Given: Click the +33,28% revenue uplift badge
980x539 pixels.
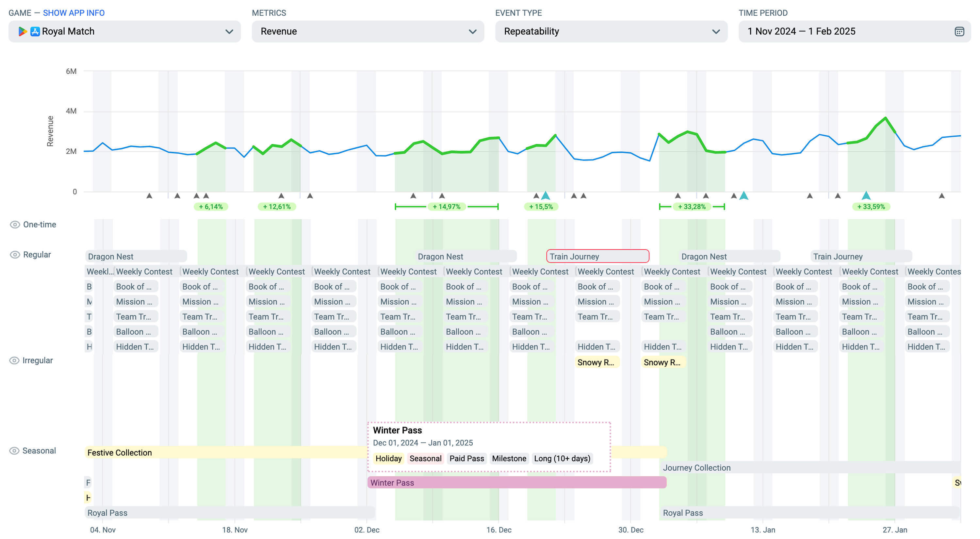Looking at the screenshot, I should (x=692, y=207).
